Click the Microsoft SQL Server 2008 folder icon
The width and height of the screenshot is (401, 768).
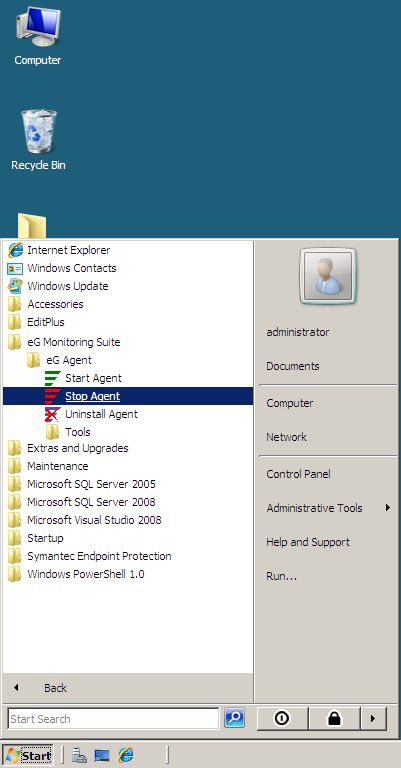15,502
